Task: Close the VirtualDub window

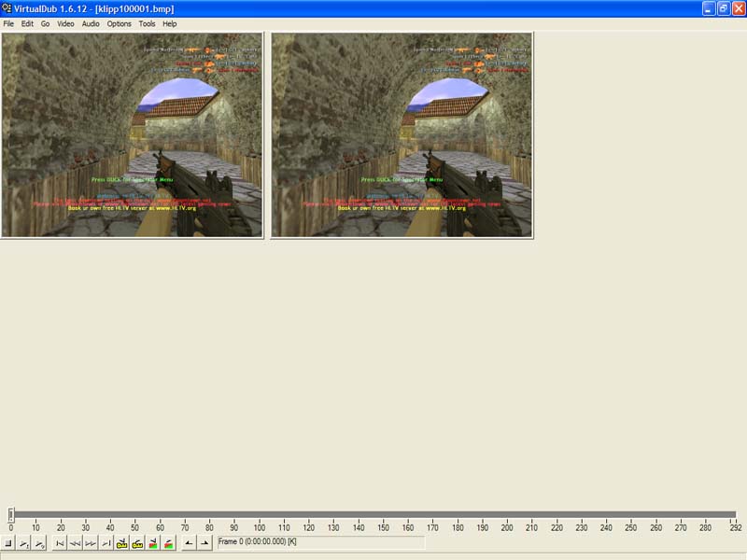Action: [x=739, y=8]
